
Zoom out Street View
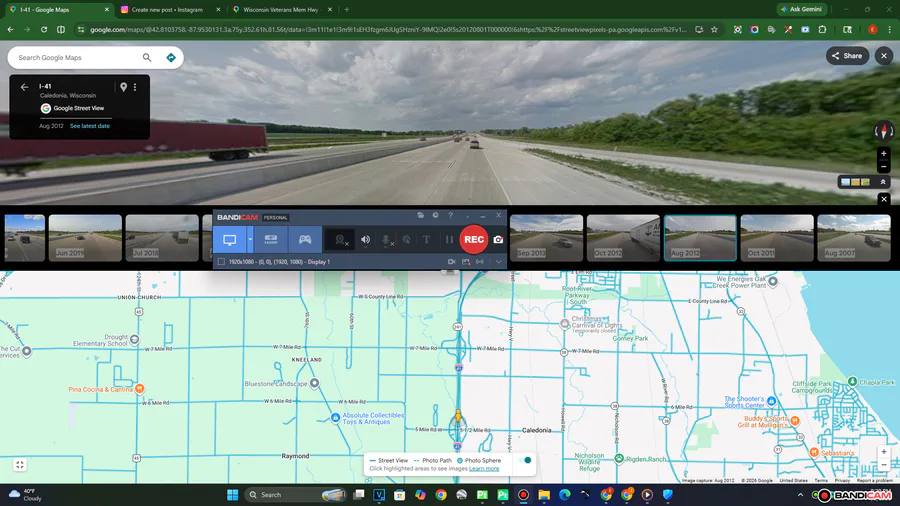tap(884, 167)
